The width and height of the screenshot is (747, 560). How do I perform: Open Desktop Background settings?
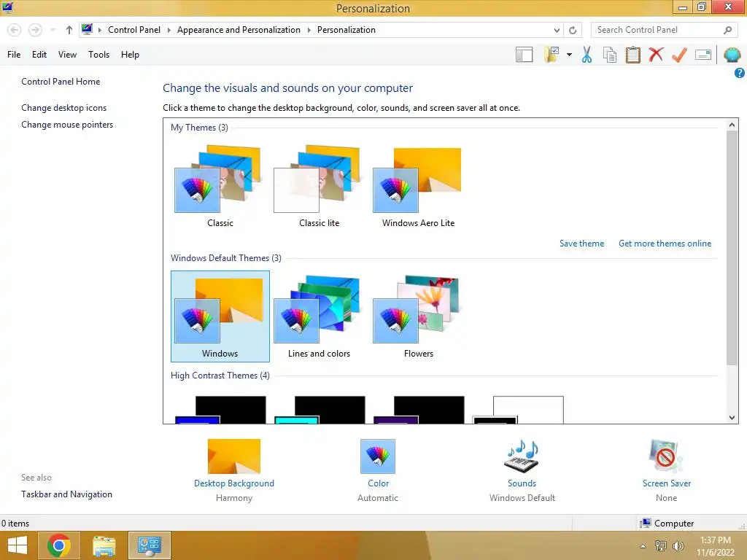tap(234, 470)
